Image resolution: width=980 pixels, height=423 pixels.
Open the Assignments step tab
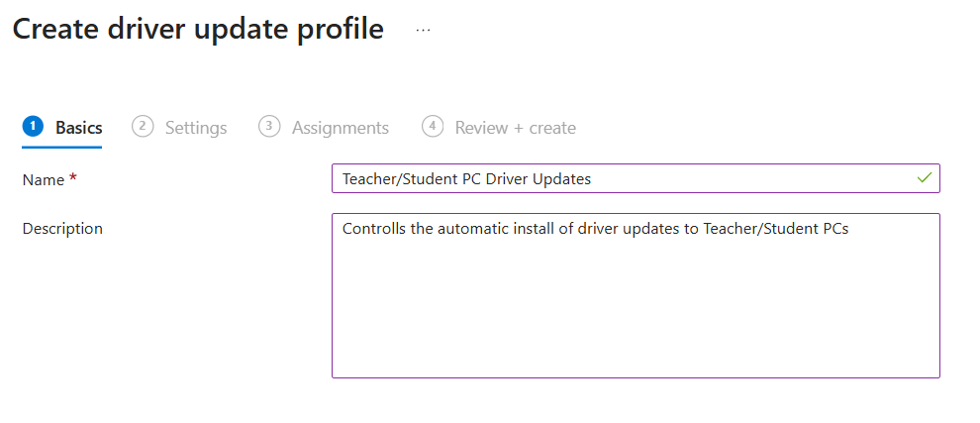(340, 128)
